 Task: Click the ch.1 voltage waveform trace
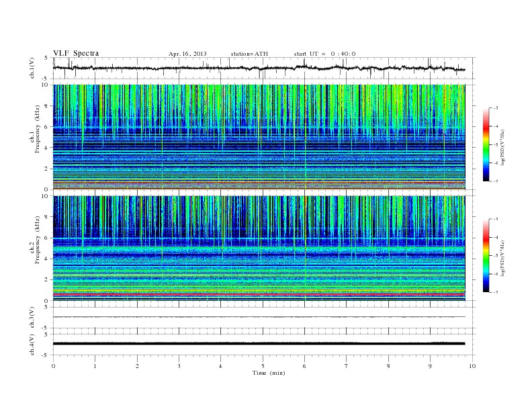(x=259, y=68)
